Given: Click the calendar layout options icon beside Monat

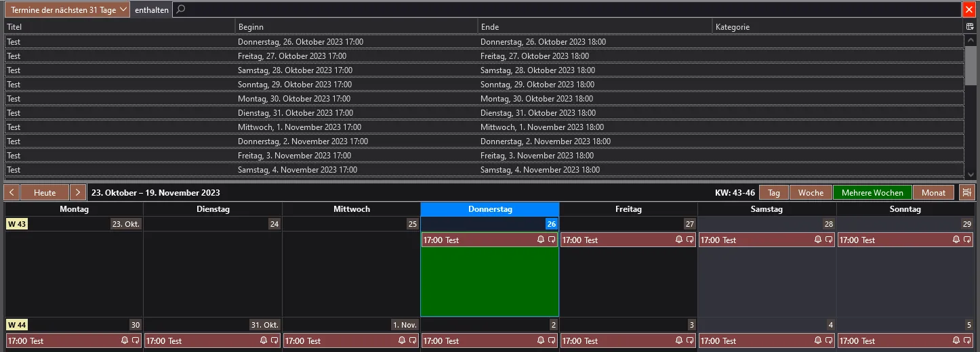Looking at the screenshot, I should 967,193.
